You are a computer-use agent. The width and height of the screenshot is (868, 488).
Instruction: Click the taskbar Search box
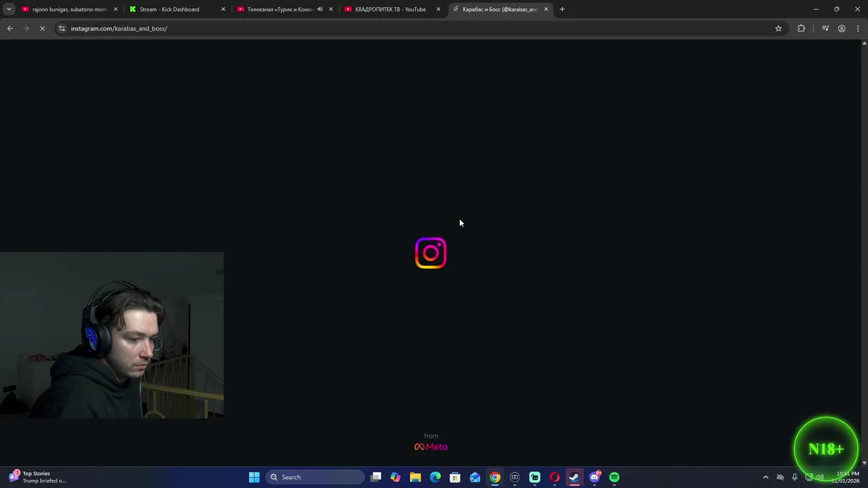[x=315, y=477]
